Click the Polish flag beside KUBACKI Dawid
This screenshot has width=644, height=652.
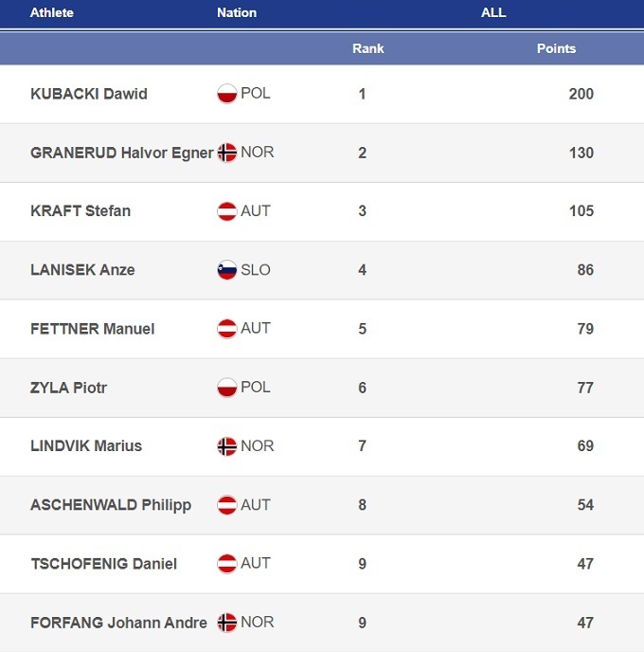(226, 94)
